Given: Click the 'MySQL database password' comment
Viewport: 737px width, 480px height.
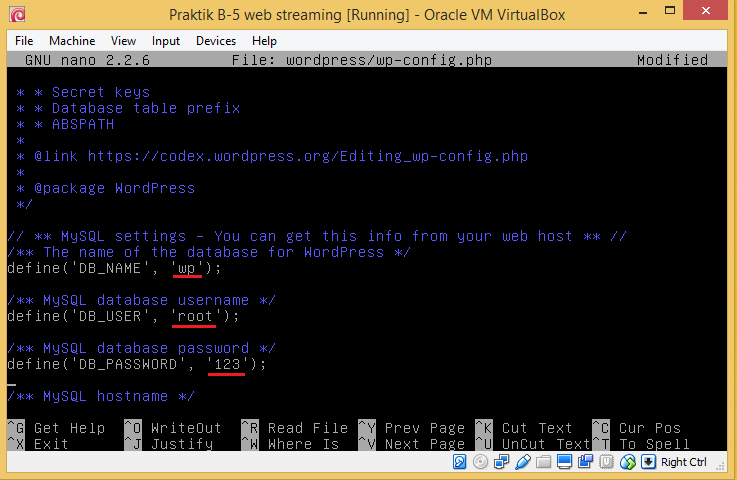Looking at the screenshot, I should pos(141,348).
